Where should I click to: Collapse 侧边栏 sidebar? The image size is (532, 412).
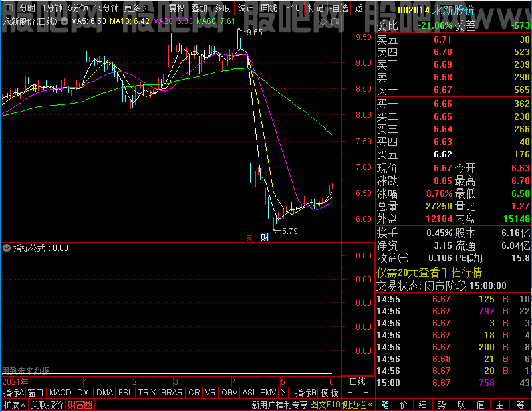click(x=358, y=405)
